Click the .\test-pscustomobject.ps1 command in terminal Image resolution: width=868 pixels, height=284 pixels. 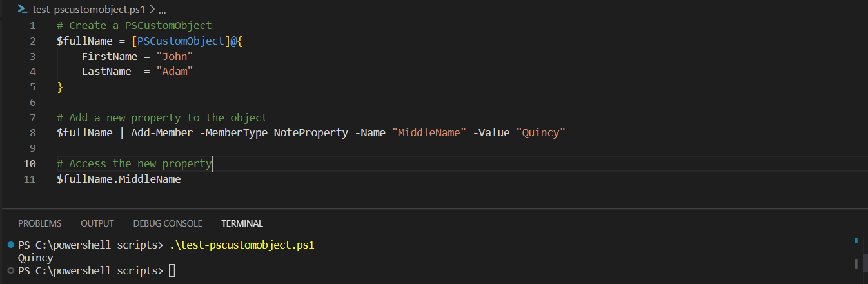tap(242, 245)
